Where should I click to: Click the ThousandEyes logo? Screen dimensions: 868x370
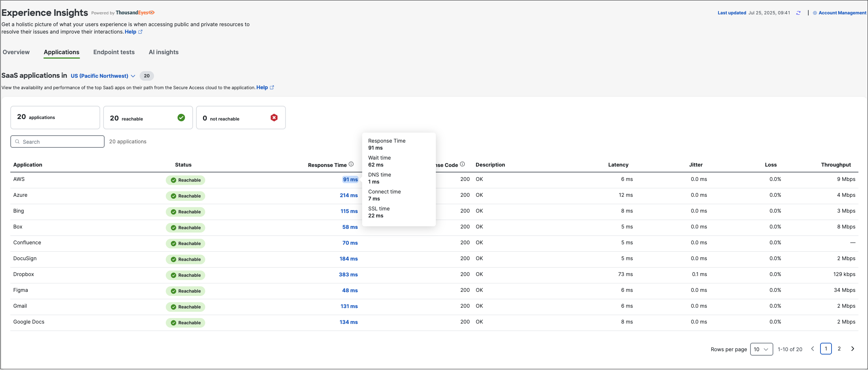[135, 13]
